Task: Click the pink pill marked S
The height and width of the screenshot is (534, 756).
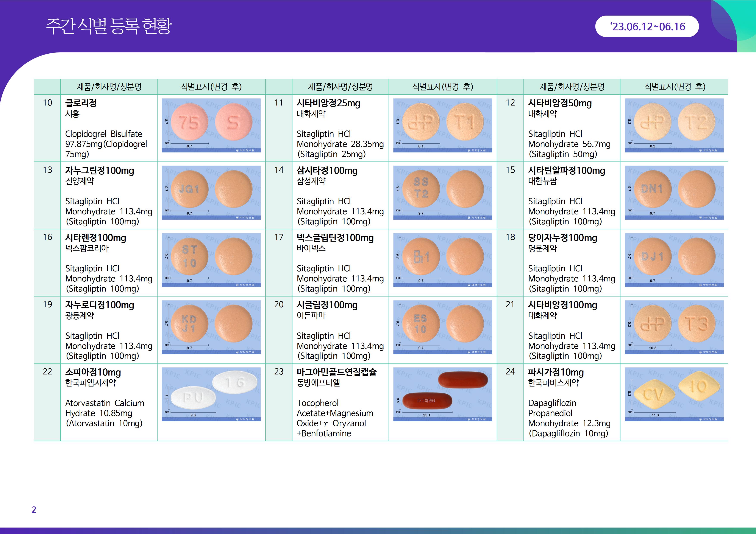Action: click(x=233, y=122)
